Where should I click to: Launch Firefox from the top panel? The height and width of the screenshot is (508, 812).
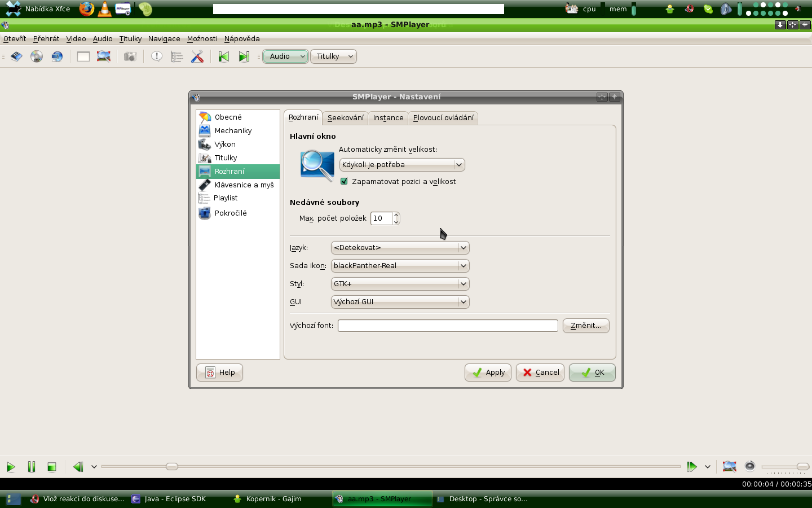pos(86,8)
